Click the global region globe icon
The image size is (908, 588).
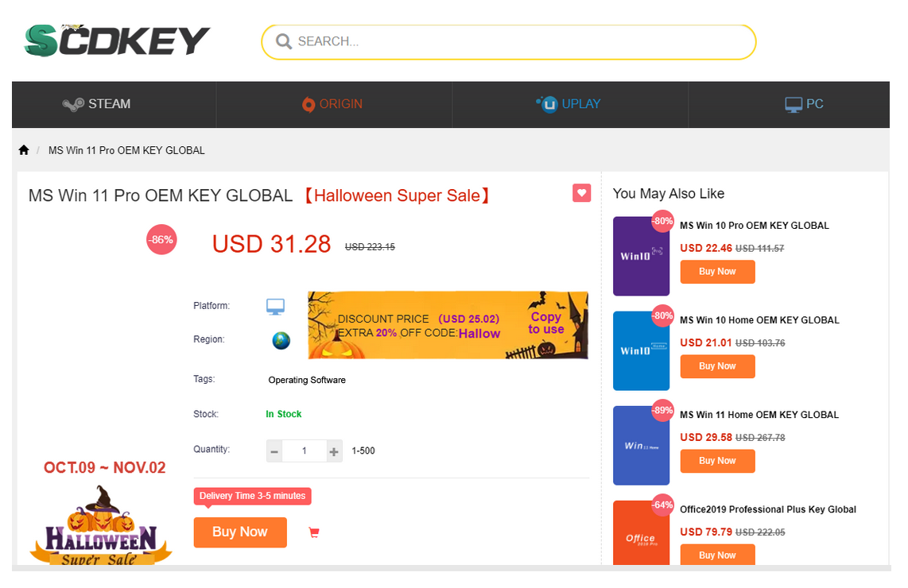(281, 340)
